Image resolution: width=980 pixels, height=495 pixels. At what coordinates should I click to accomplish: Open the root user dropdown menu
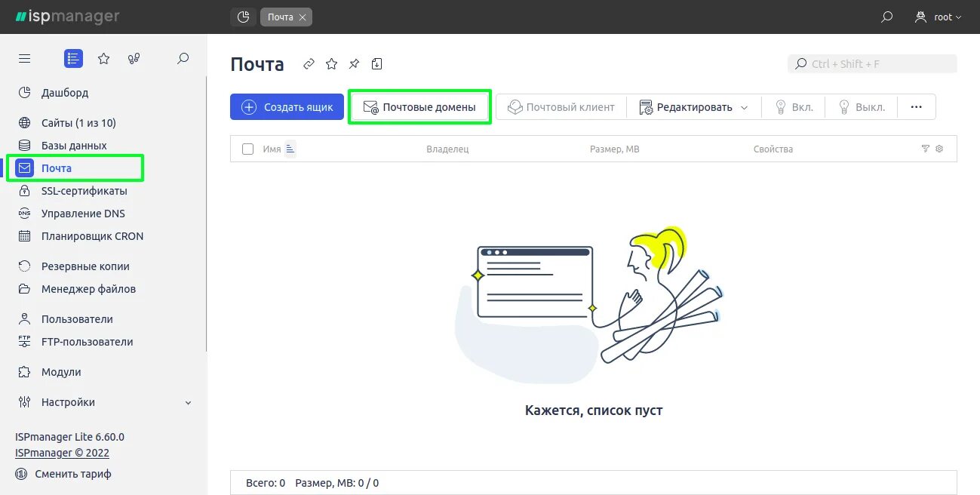click(x=938, y=17)
